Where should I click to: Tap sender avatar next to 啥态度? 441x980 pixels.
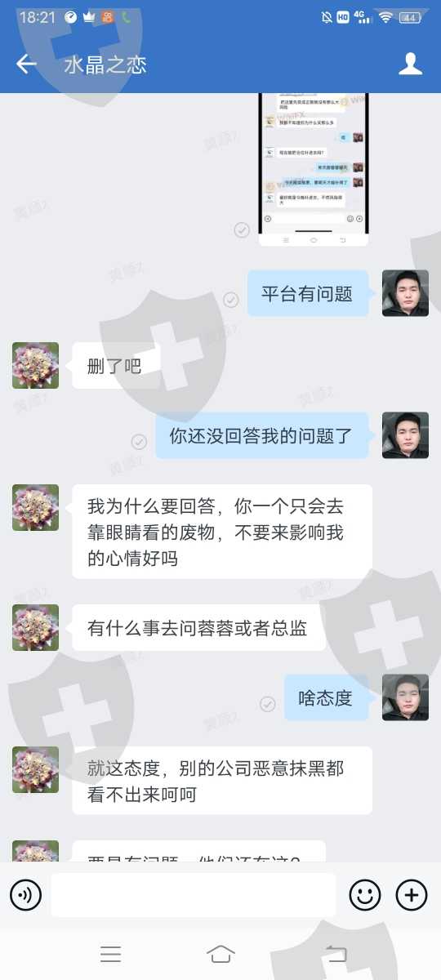point(405,697)
